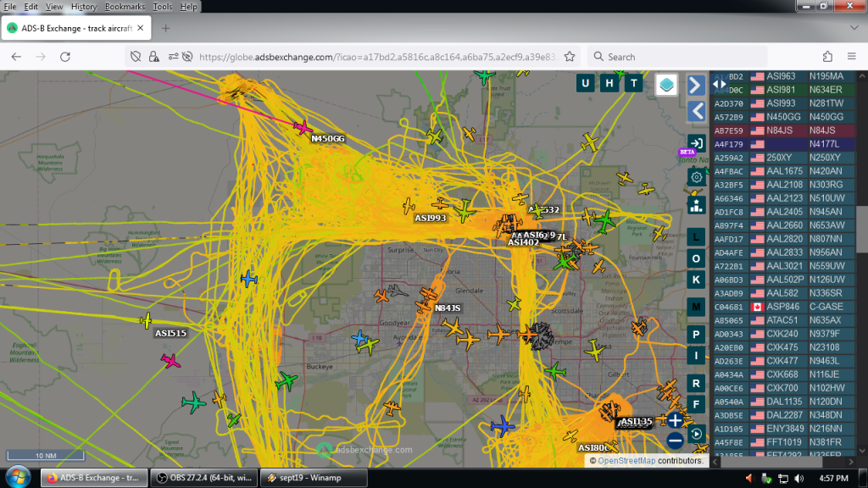Open the History menu
Image resolution: width=868 pixels, height=488 pixels.
(84, 7)
